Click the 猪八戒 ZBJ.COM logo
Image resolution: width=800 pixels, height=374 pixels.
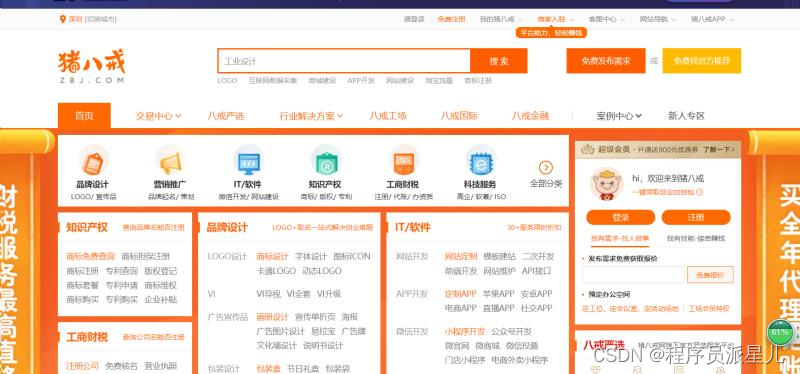click(x=91, y=66)
